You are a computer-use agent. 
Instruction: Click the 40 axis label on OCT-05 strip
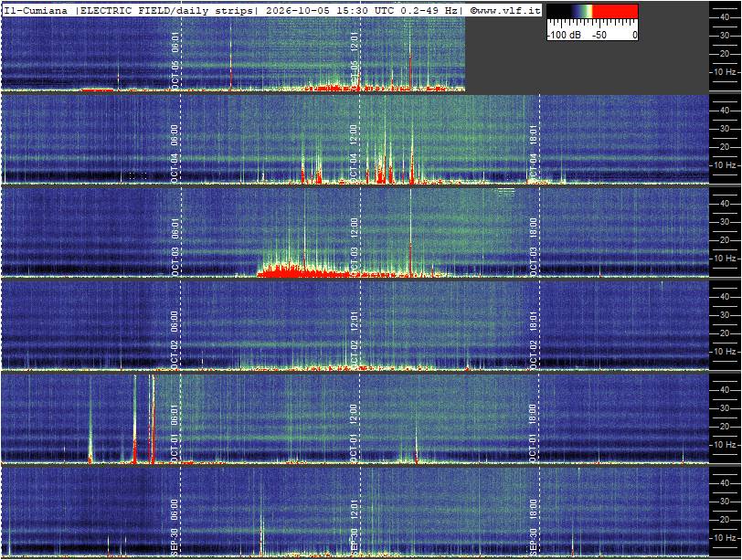(x=724, y=17)
